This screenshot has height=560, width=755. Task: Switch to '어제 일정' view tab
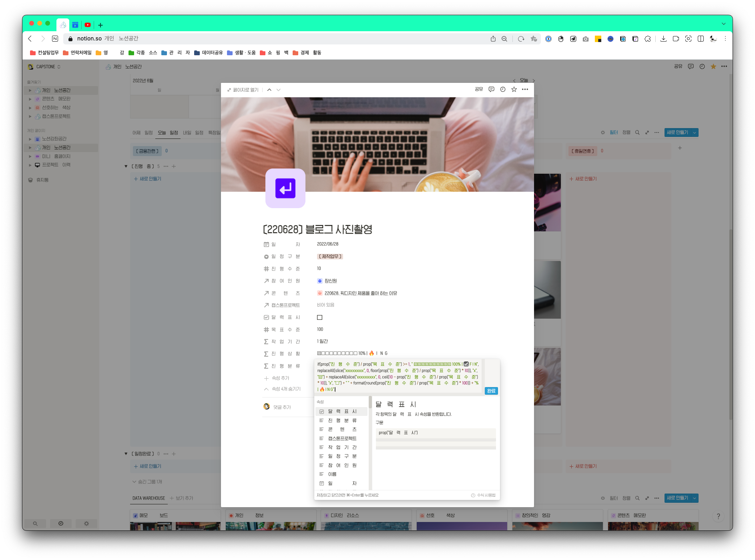(143, 132)
